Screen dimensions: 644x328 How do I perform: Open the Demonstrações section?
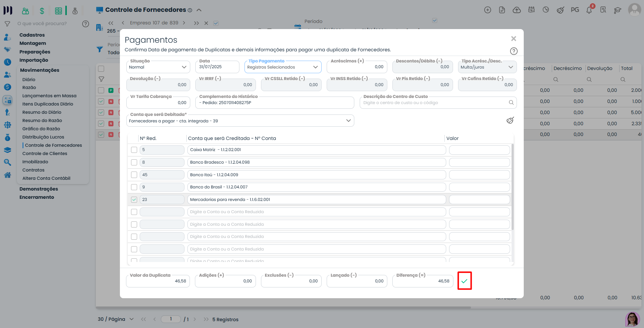point(38,189)
